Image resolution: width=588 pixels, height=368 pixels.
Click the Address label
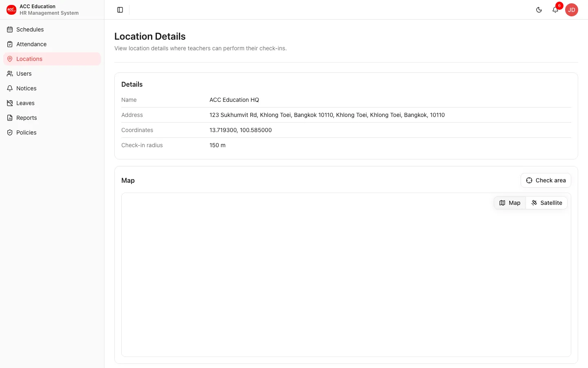(132, 115)
